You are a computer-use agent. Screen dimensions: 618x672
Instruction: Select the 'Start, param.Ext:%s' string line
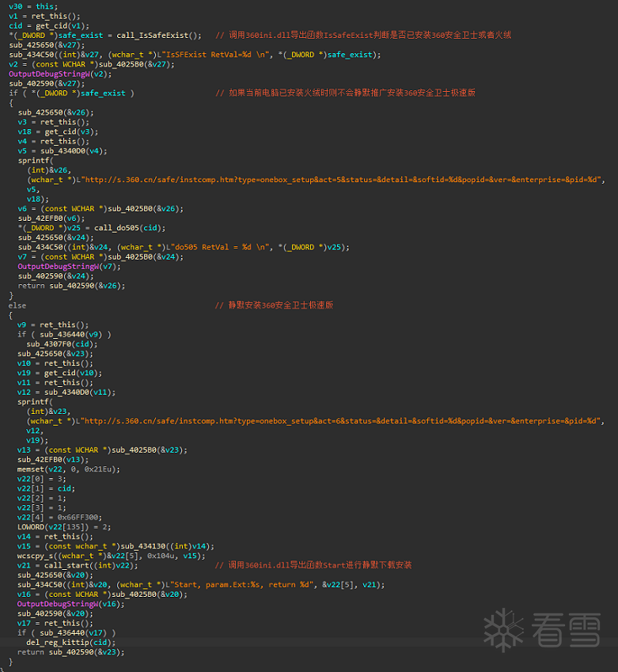pos(201,585)
